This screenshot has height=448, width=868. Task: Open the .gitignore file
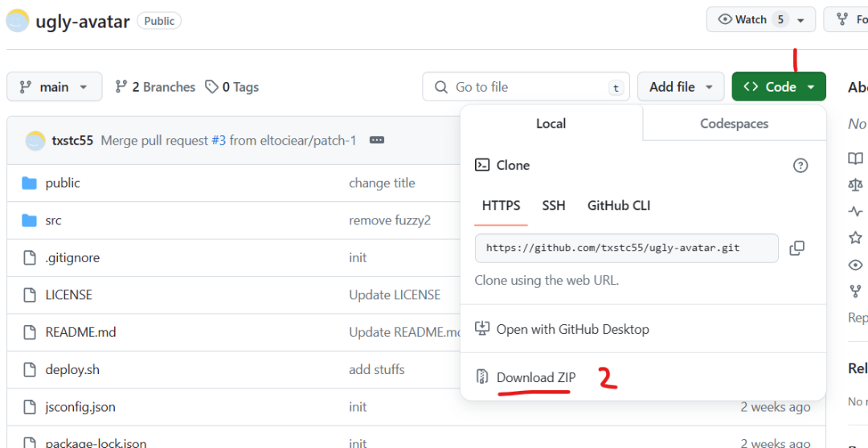(x=72, y=257)
